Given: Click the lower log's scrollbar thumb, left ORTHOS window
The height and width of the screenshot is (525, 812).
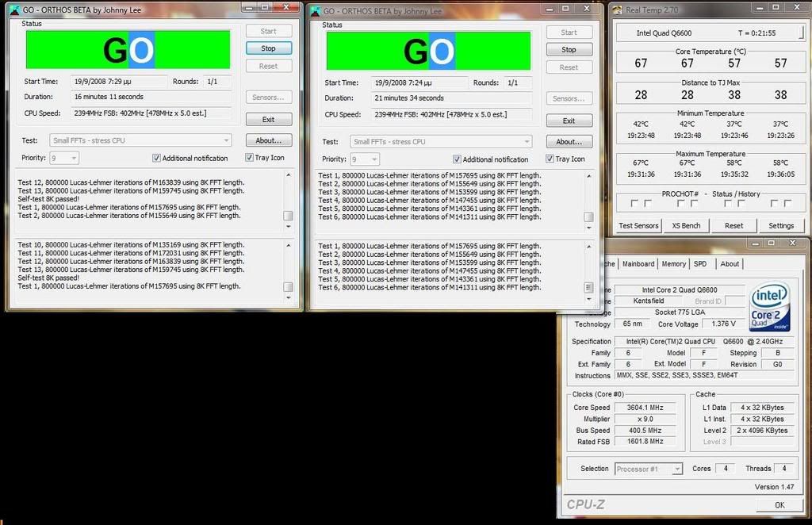Looking at the screenshot, I should click(289, 287).
